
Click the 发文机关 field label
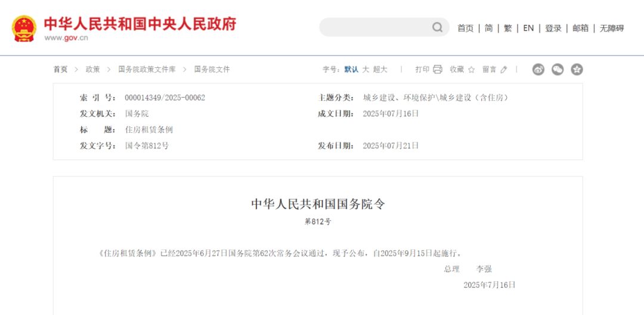point(98,114)
